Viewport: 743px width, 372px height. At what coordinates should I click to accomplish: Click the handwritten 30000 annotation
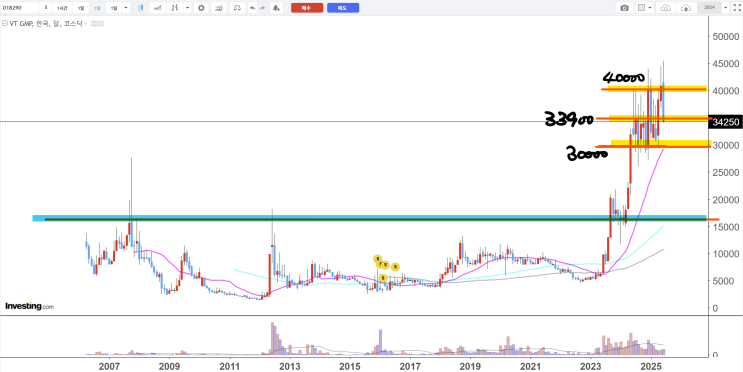tap(587, 154)
